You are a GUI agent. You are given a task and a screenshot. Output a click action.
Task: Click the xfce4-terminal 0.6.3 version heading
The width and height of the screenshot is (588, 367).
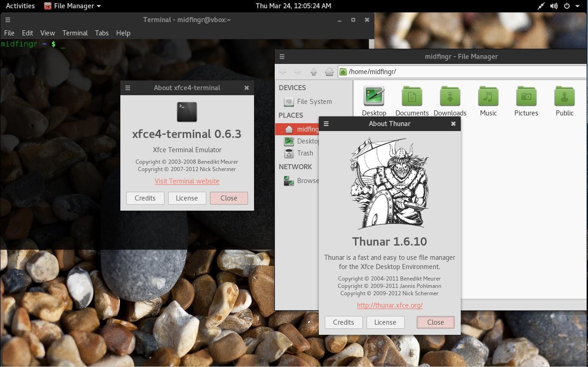pyautogui.click(x=187, y=134)
